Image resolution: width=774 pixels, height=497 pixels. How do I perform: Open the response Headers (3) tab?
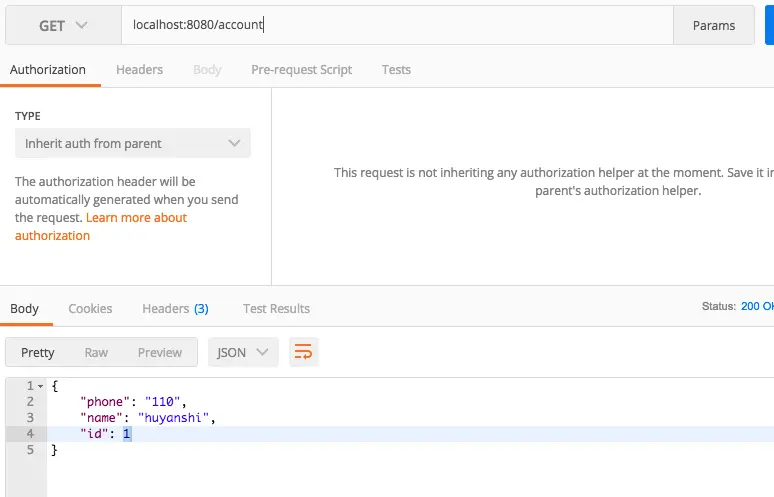(x=175, y=308)
